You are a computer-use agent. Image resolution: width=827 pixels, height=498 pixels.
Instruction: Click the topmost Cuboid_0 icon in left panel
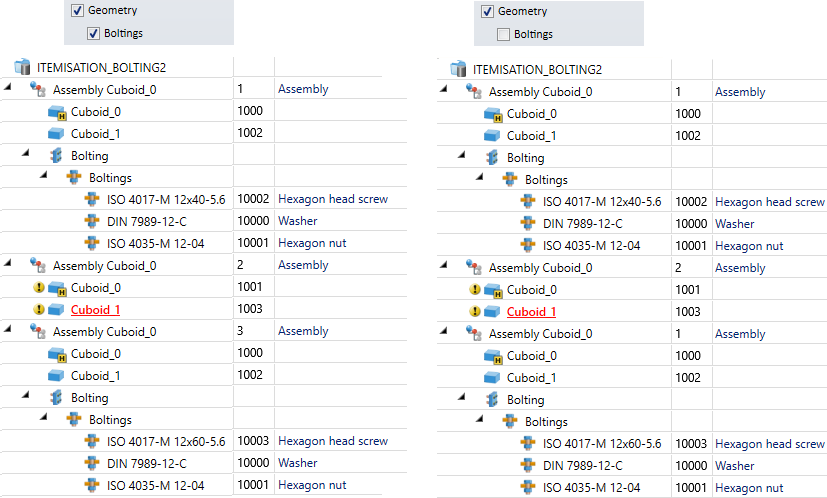[x=56, y=111]
